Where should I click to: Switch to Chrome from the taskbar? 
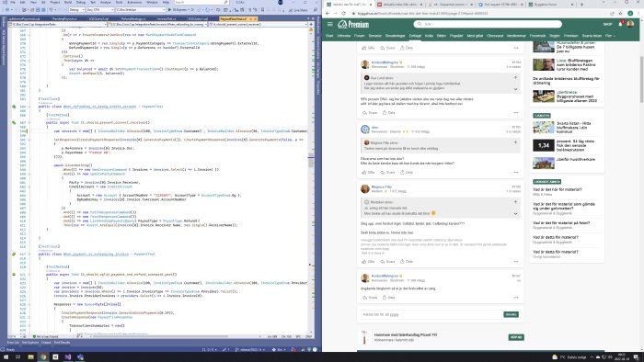pos(42,357)
